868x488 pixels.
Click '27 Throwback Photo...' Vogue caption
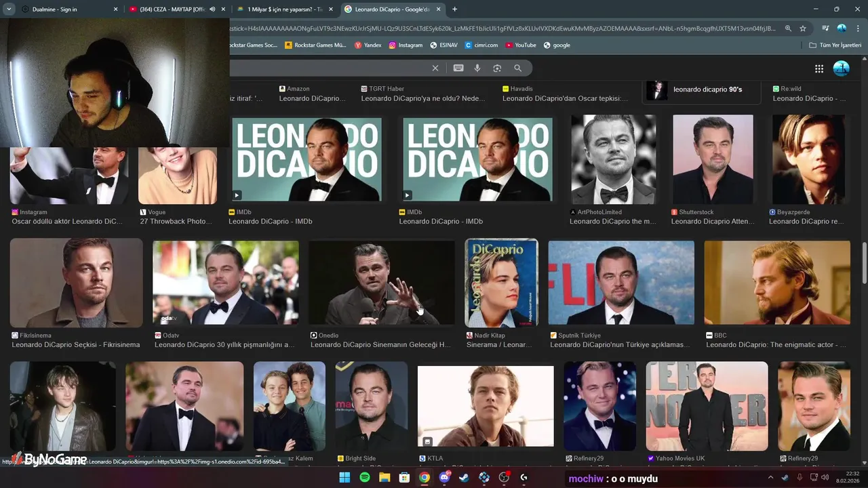point(176,222)
